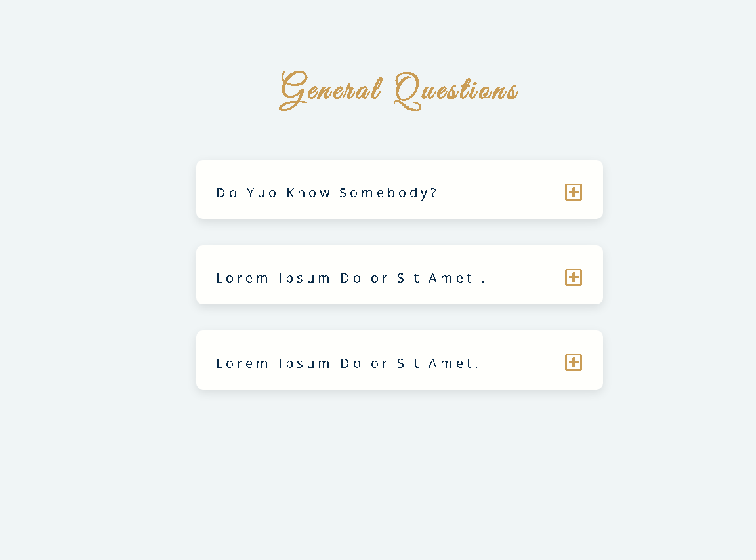The width and height of the screenshot is (756, 560).
Task: Click the word "Dolor" in the last accordion
Action: tap(364, 363)
